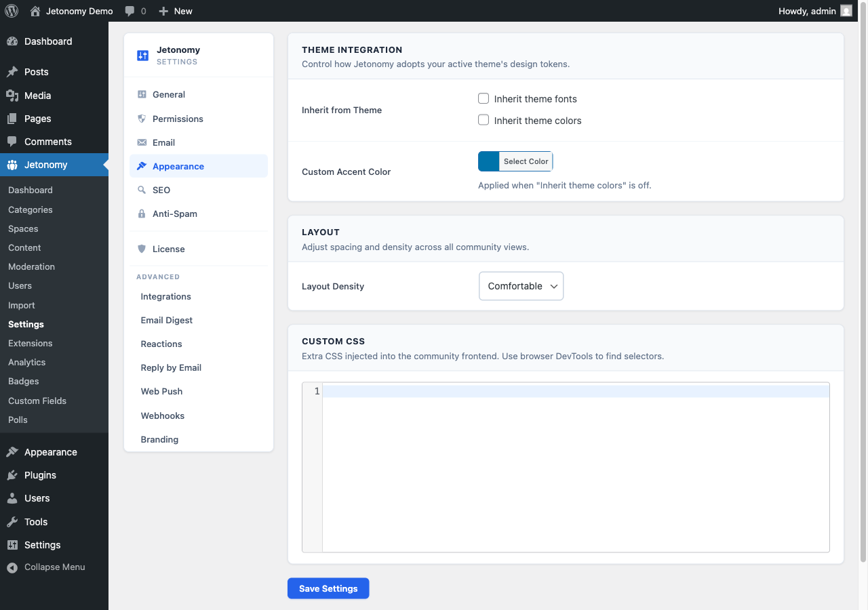
Task: Open the Plugins plug icon
Action: [12, 475]
